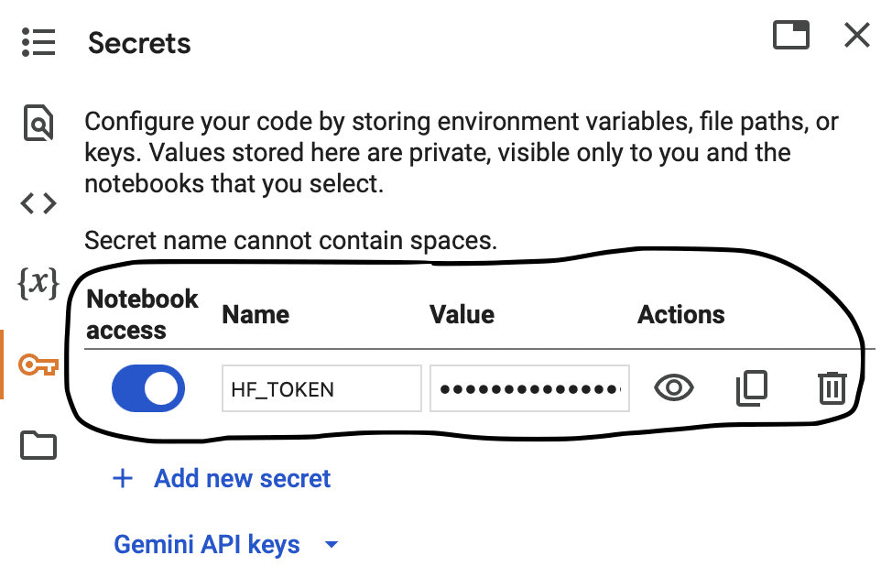Viewport: 881px width, 588px height.
Task: Click the arrow beside Gemini API keys
Action: 332,544
